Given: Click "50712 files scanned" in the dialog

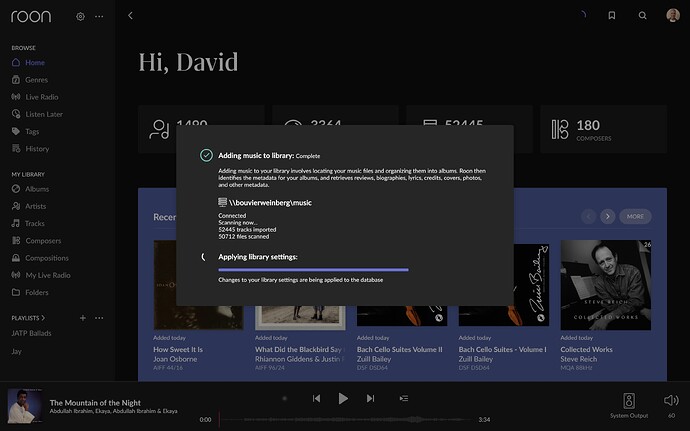Looking at the screenshot, I should 244,236.
